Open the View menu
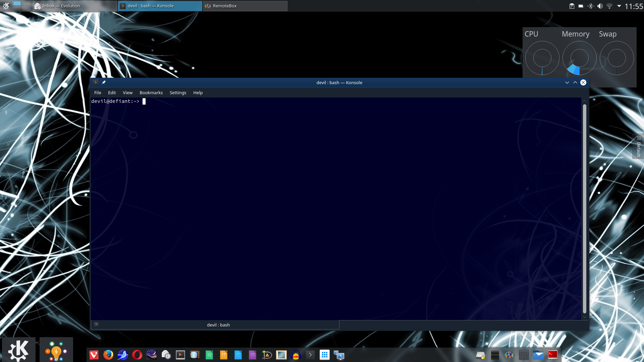The height and width of the screenshot is (362, 644). click(x=127, y=93)
